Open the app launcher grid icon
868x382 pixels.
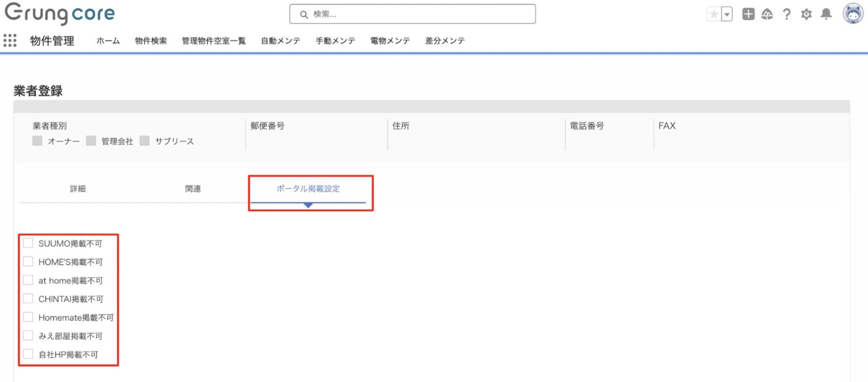10,41
